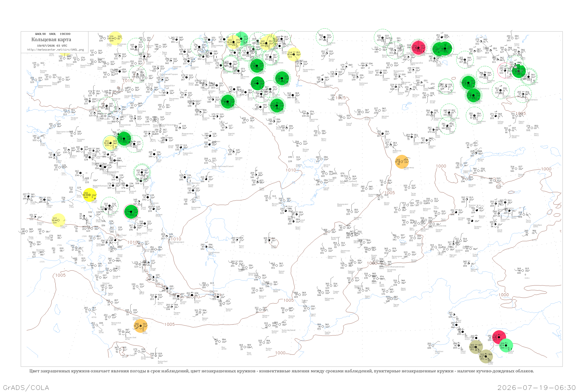Screen dimensions: 588x392
Task: Click the station label "Каражал 35684"
Action: [432, 147]
